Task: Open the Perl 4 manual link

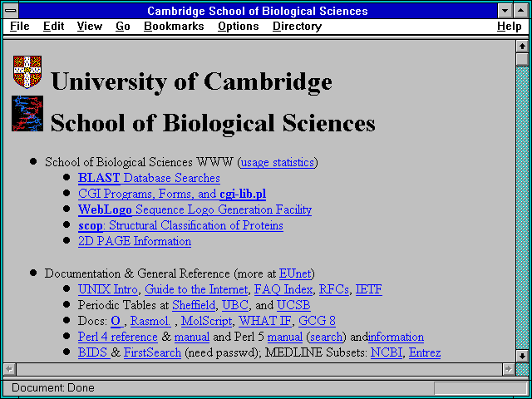Action: click(192, 337)
